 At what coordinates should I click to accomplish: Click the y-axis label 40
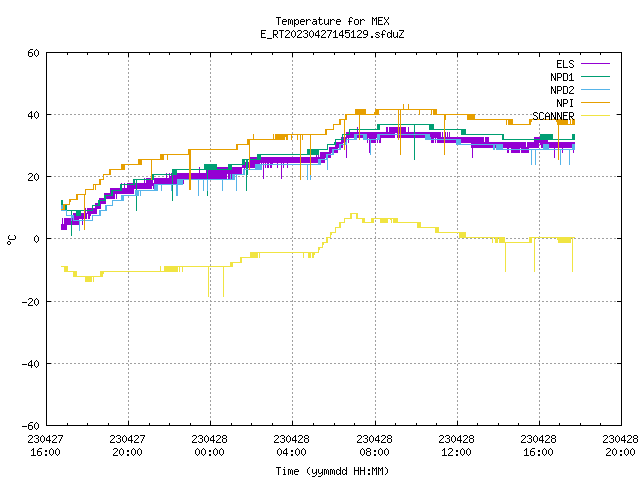pyautogui.click(x=33, y=115)
